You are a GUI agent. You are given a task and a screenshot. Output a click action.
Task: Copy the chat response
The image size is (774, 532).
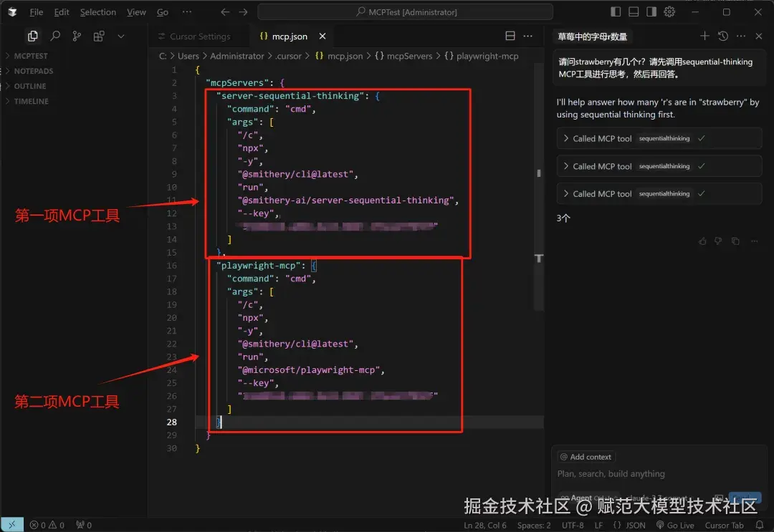pyautogui.click(x=735, y=241)
